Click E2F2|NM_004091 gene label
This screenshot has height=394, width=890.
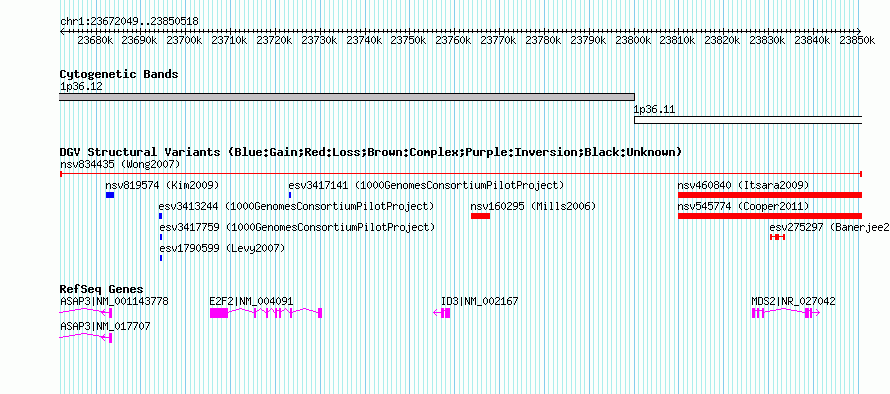tap(251, 301)
